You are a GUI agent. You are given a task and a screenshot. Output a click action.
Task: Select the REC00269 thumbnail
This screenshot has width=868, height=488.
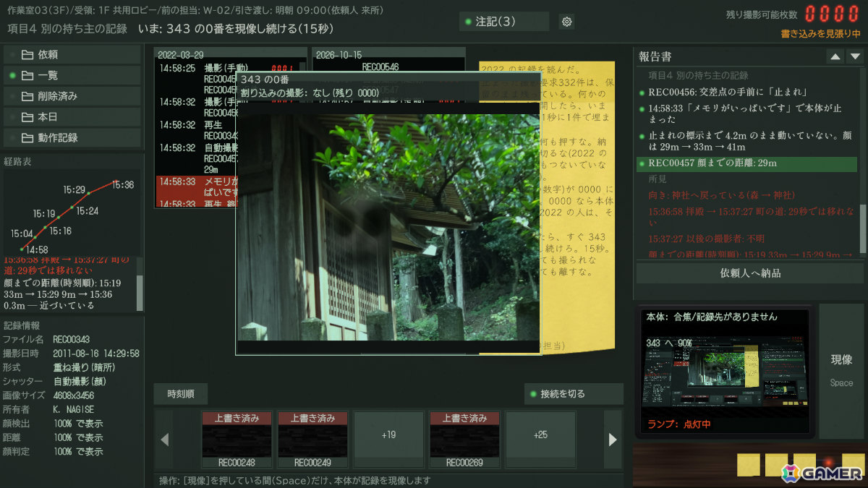464,440
